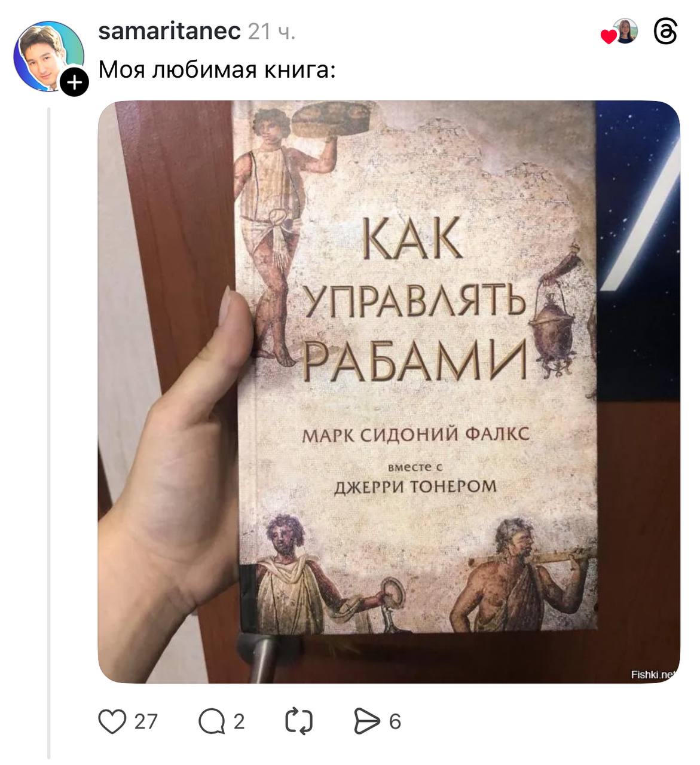The image size is (700, 765).
Task: Click the Fishki.net watermark in the image
Action: (x=653, y=675)
